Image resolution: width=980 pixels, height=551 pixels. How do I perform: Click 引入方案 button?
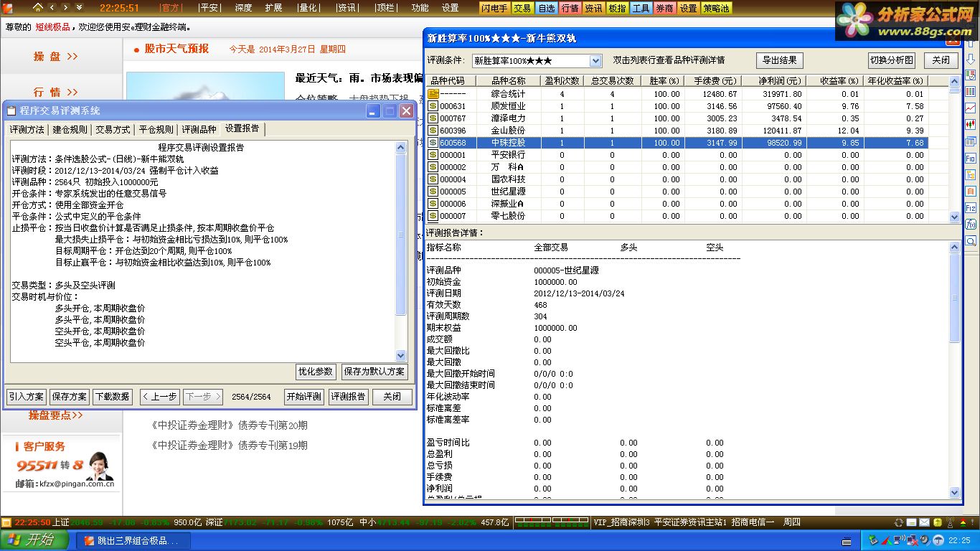tap(27, 397)
